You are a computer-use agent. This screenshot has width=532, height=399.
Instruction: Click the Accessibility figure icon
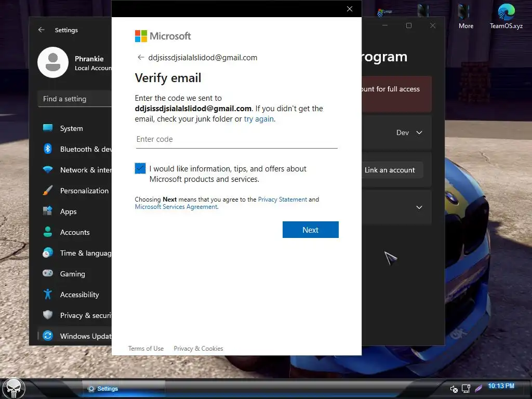click(x=48, y=294)
